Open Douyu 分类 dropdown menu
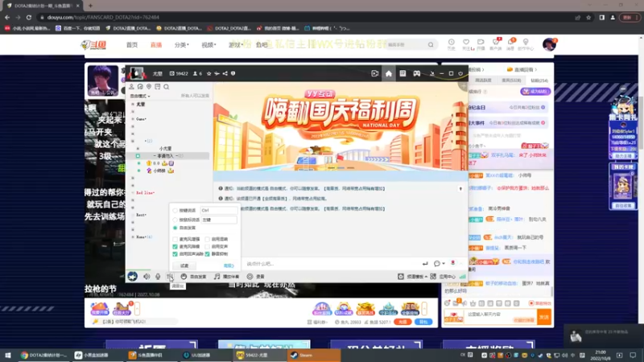The width and height of the screenshot is (644, 362). click(182, 45)
